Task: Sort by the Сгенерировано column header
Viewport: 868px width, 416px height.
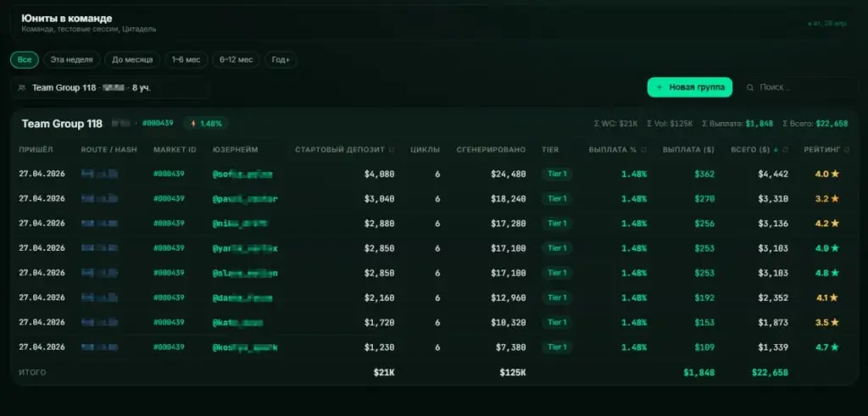Action: point(491,150)
